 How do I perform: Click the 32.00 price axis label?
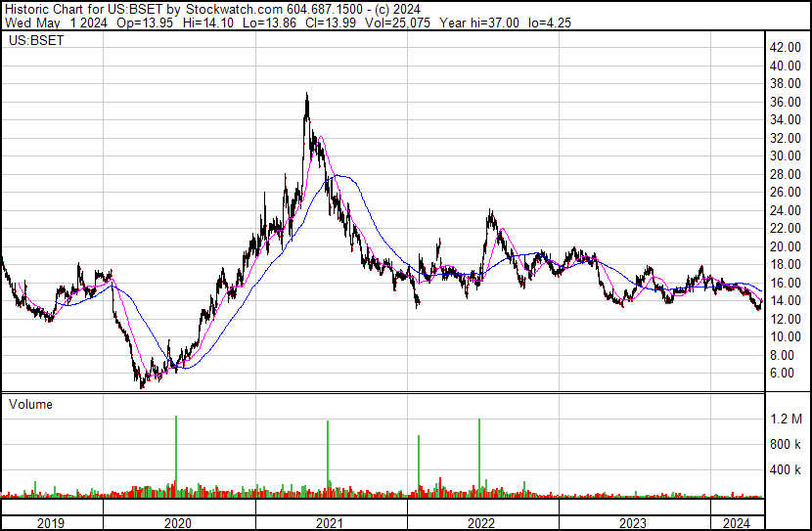click(786, 138)
